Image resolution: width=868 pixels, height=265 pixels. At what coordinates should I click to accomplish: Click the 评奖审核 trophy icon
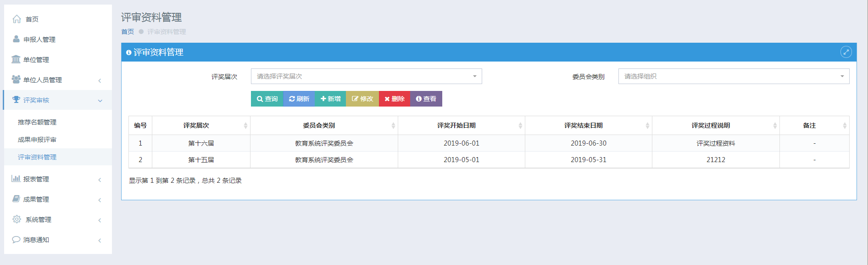(17, 100)
